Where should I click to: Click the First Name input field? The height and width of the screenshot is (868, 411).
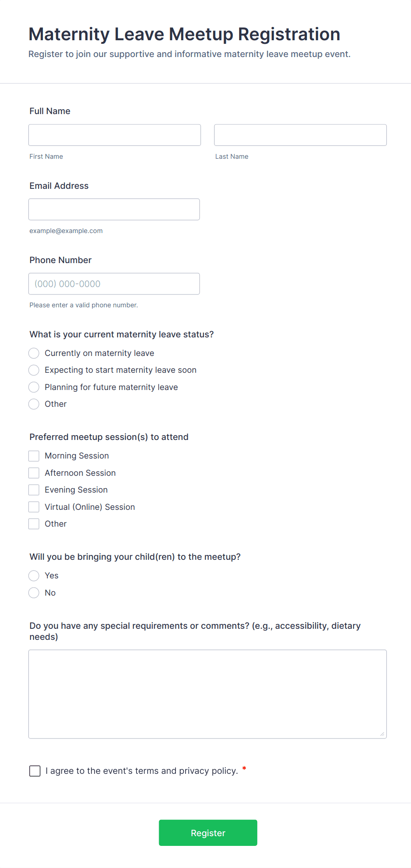pos(114,135)
